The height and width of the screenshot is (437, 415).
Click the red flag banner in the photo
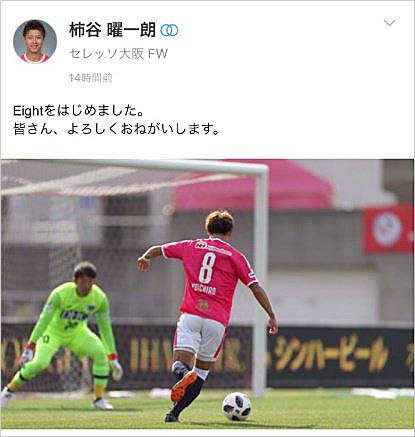point(388,229)
